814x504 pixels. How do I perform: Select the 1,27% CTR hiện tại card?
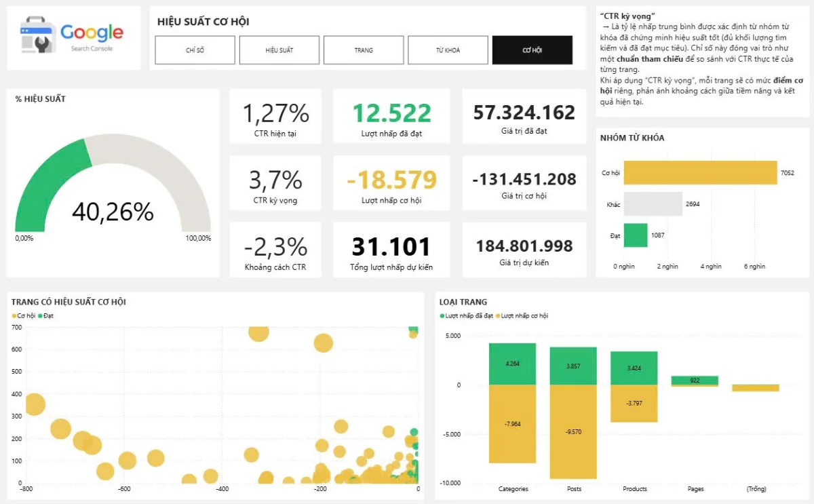(x=274, y=117)
